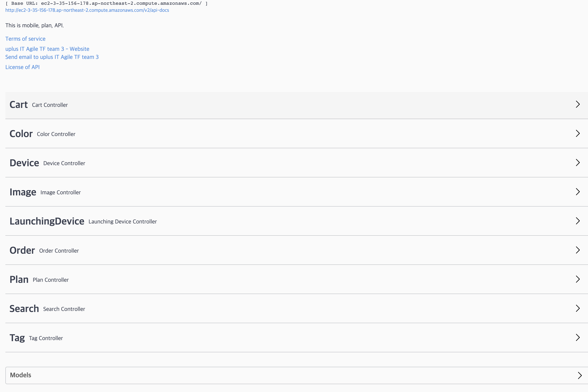Open the License of API page

(22, 67)
